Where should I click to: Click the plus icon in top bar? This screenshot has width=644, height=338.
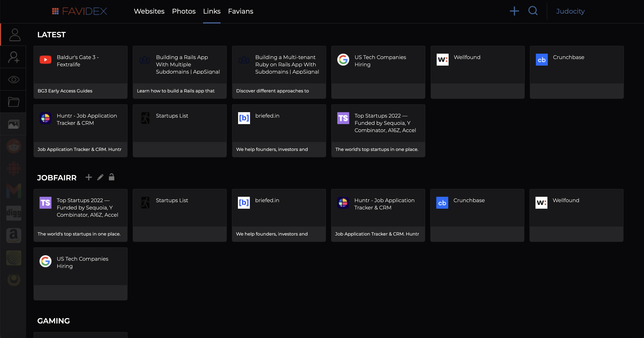[514, 11]
